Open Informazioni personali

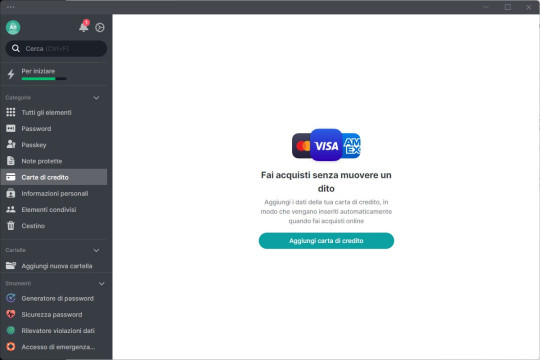click(55, 194)
